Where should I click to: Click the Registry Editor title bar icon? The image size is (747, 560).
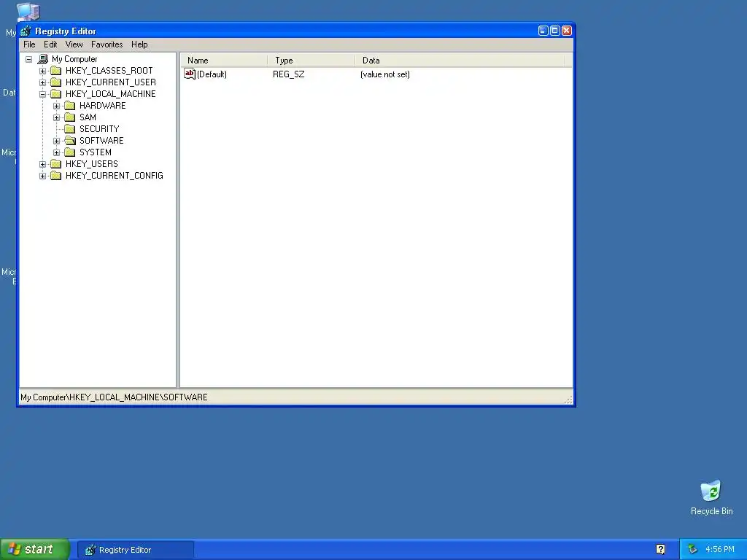tap(26, 31)
